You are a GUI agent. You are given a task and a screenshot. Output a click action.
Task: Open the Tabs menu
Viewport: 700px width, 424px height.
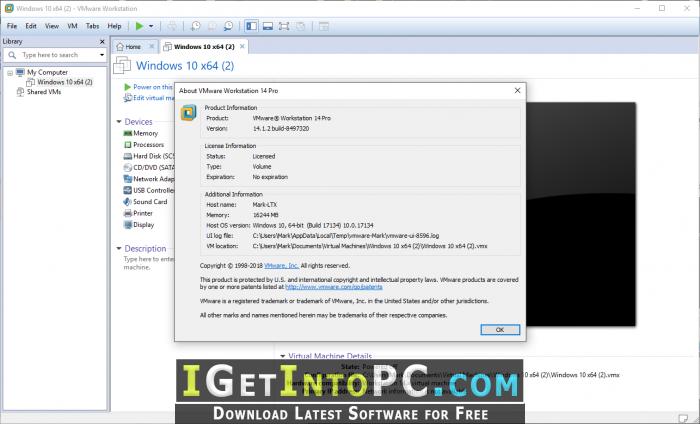click(x=92, y=26)
